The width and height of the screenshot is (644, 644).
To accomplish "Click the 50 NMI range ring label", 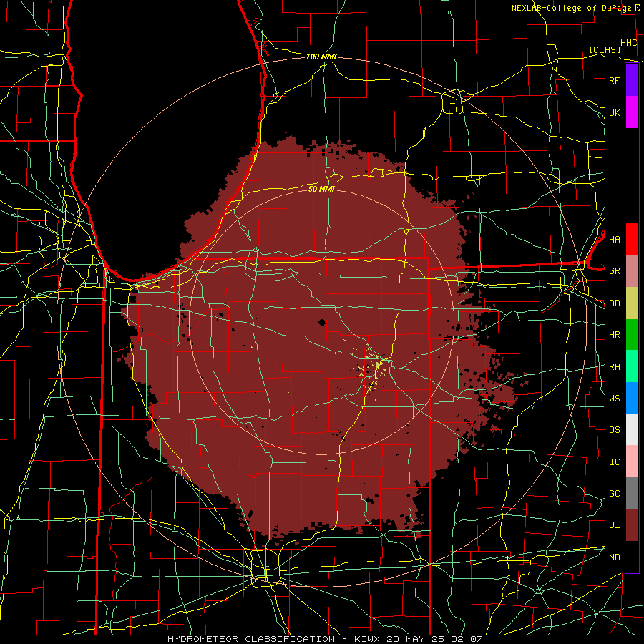I will tap(321, 189).
